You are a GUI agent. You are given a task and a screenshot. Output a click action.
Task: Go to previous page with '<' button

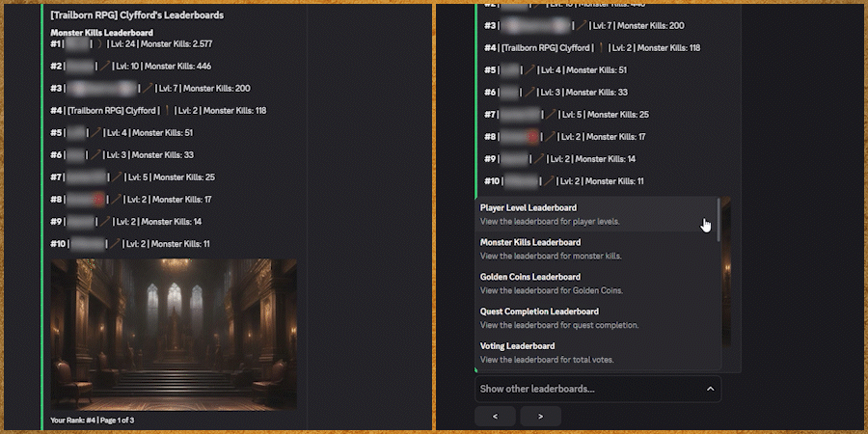pos(496,417)
